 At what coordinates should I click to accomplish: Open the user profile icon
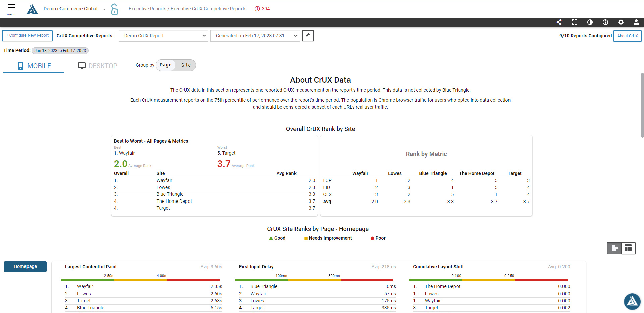coord(636,22)
